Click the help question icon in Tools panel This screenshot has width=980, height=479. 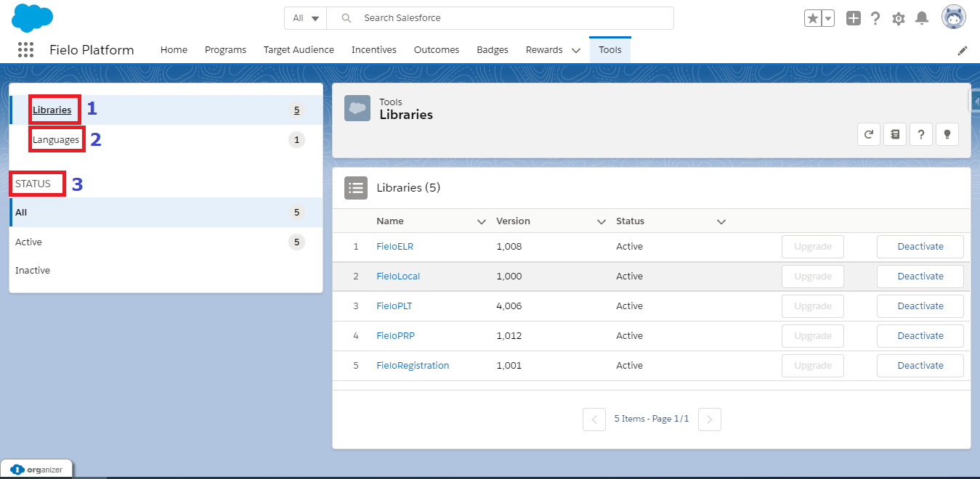(x=921, y=134)
